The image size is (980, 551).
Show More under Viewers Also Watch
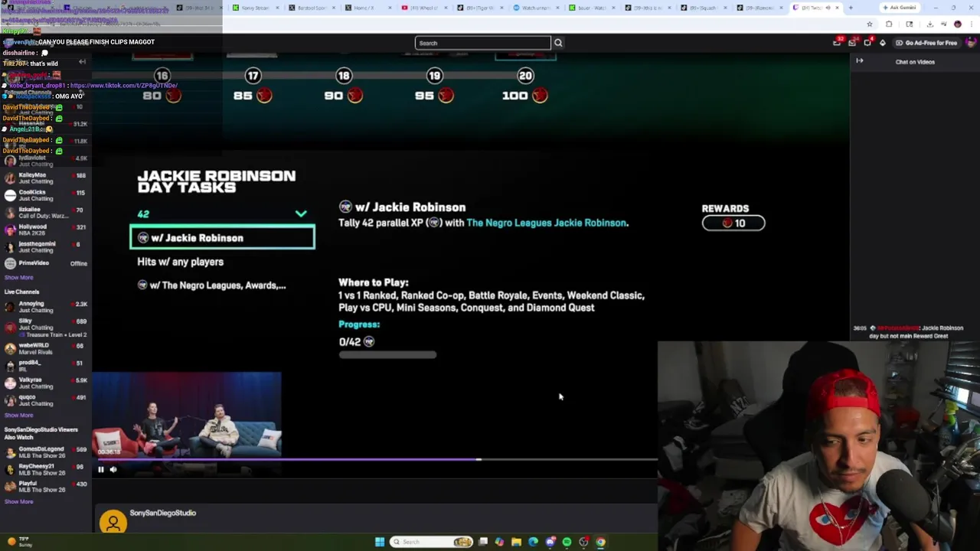pyautogui.click(x=18, y=502)
